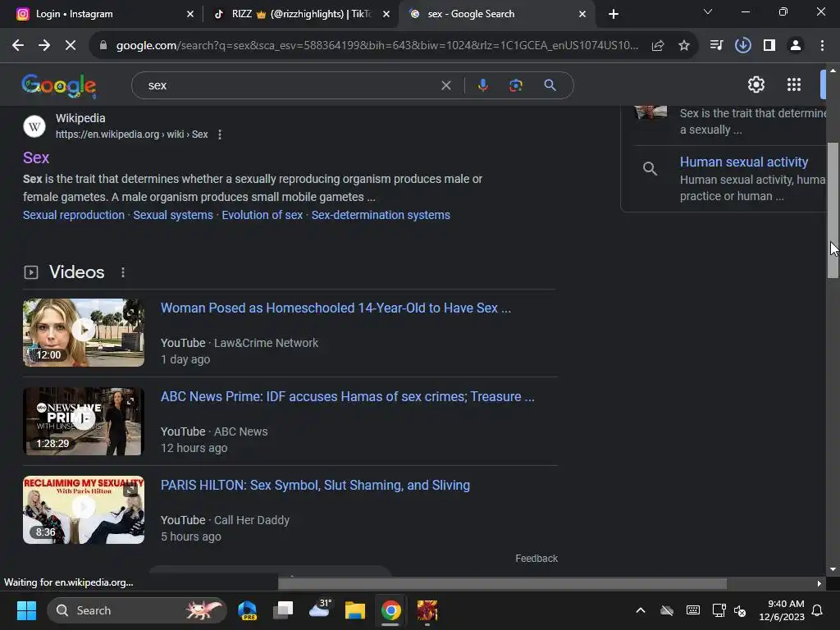Open the clock showing 9:40 AM
This screenshot has height=630, width=840.
(782, 610)
